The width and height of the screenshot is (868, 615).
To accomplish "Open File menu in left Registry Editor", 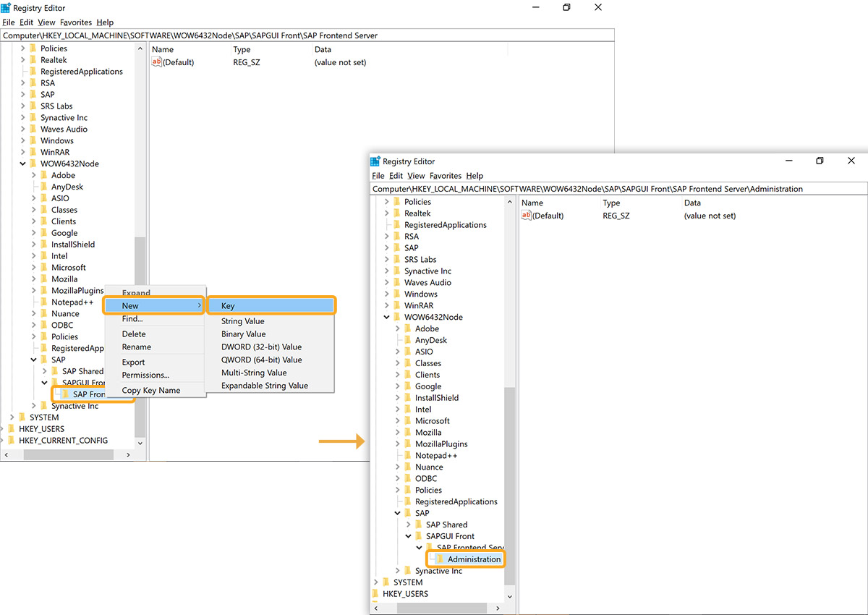I will 8,22.
